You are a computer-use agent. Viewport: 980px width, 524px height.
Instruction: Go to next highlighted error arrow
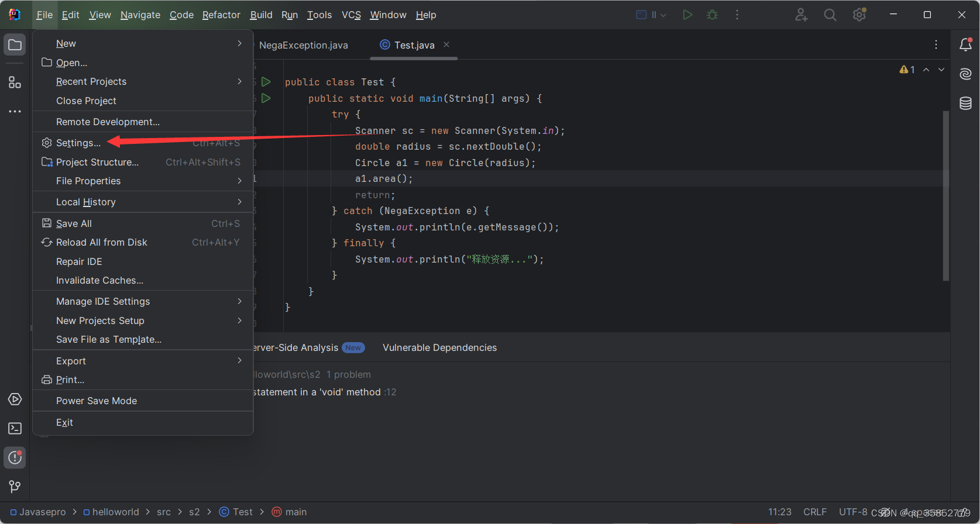tap(941, 70)
